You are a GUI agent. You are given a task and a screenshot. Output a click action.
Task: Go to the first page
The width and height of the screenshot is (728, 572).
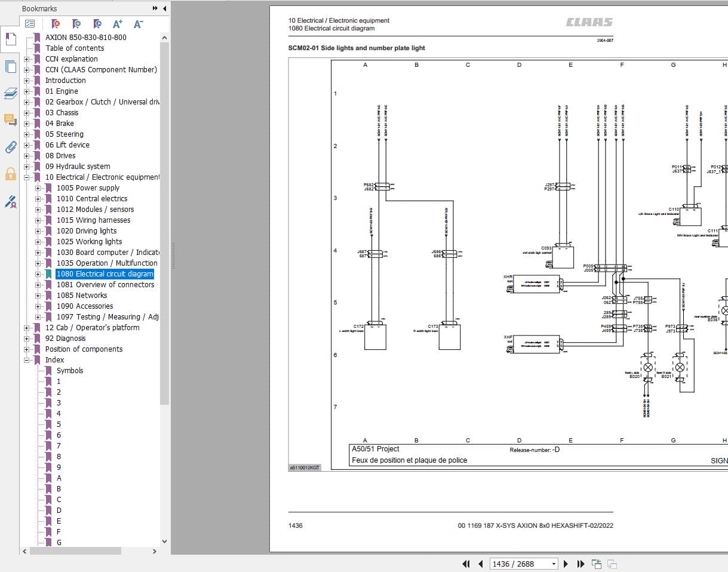(466, 564)
